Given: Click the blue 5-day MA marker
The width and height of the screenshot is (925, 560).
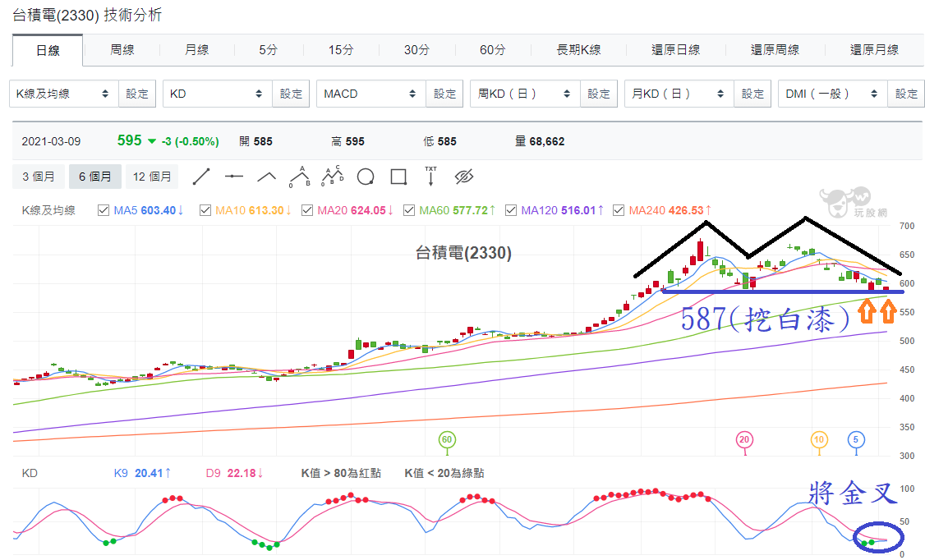Looking at the screenshot, I should (856, 440).
